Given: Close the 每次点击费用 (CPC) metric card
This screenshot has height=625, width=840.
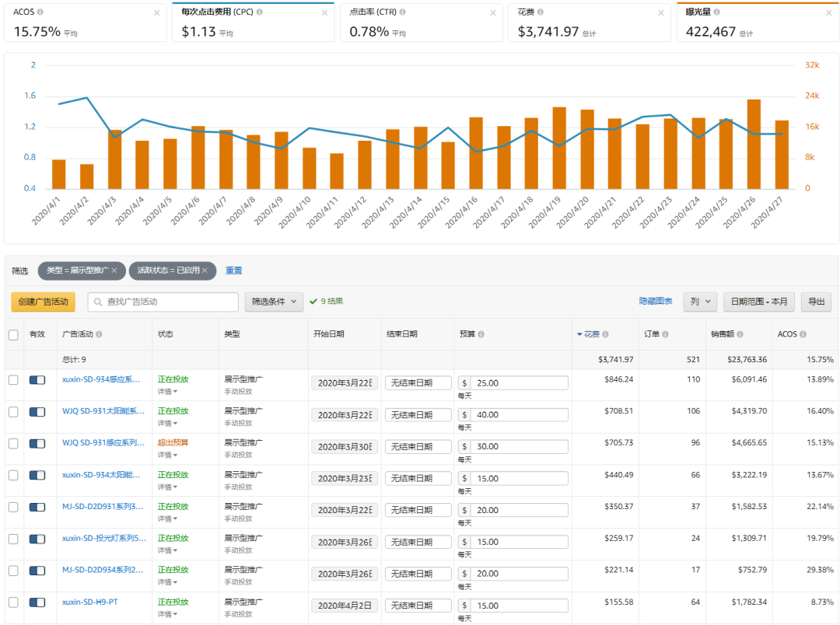Looking at the screenshot, I should point(324,12).
